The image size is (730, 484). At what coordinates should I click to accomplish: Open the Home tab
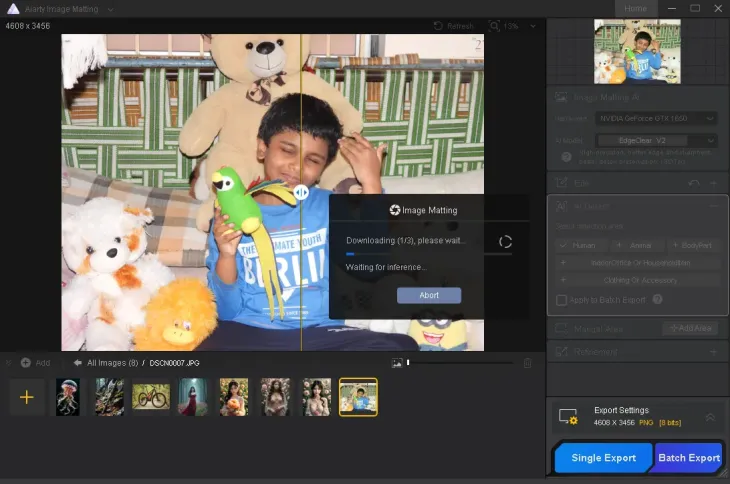pyautogui.click(x=635, y=8)
